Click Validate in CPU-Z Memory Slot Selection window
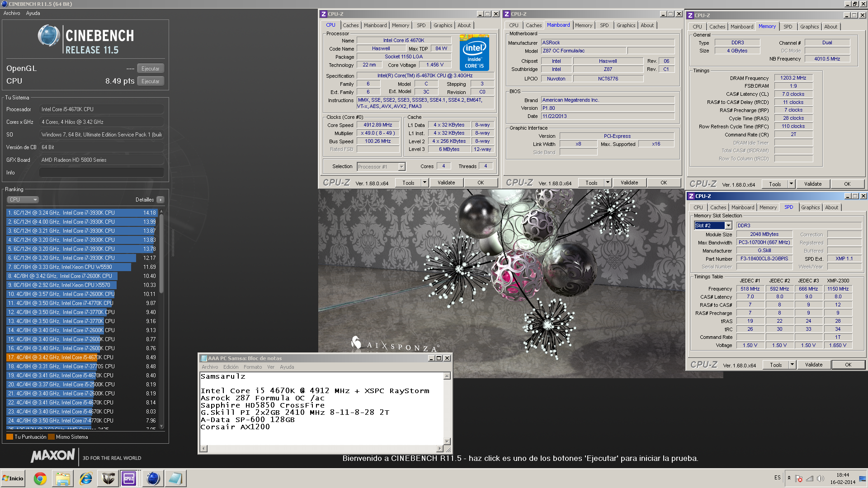Image resolution: width=868 pixels, height=488 pixels. (x=814, y=365)
